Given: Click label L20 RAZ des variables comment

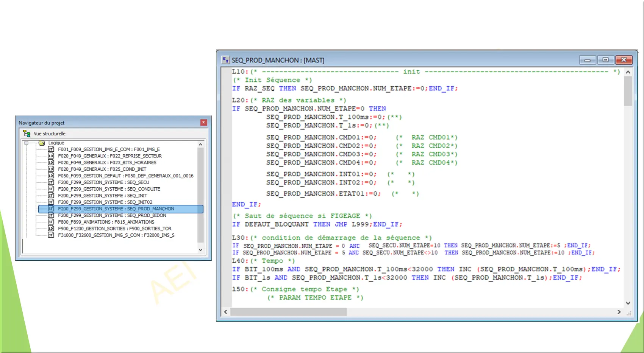Looking at the screenshot, I should [289, 100].
